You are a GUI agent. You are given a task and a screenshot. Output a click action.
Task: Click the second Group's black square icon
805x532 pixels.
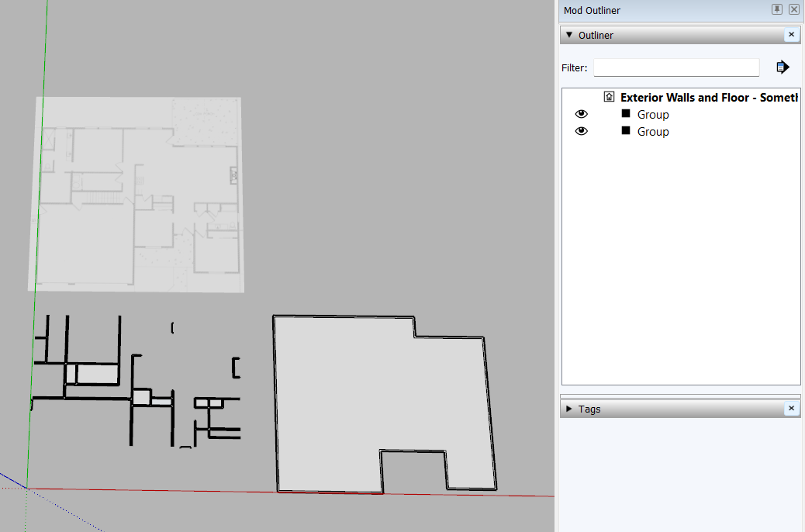point(625,130)
